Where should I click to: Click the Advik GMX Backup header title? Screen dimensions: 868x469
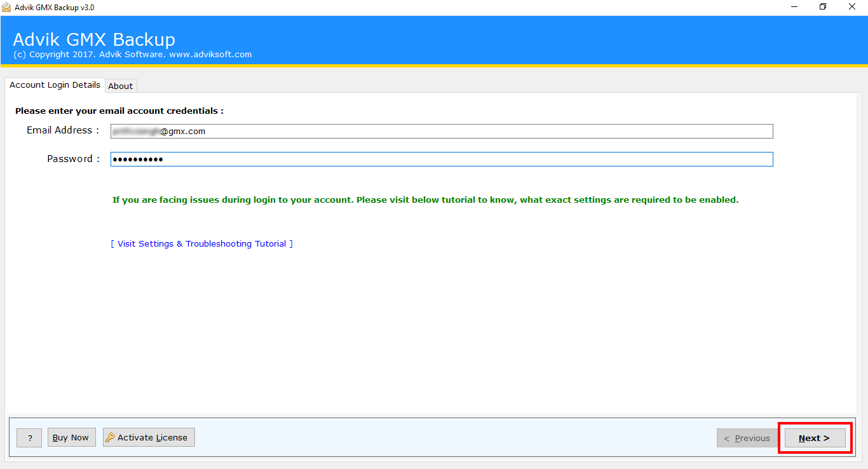tap(94, 39)
